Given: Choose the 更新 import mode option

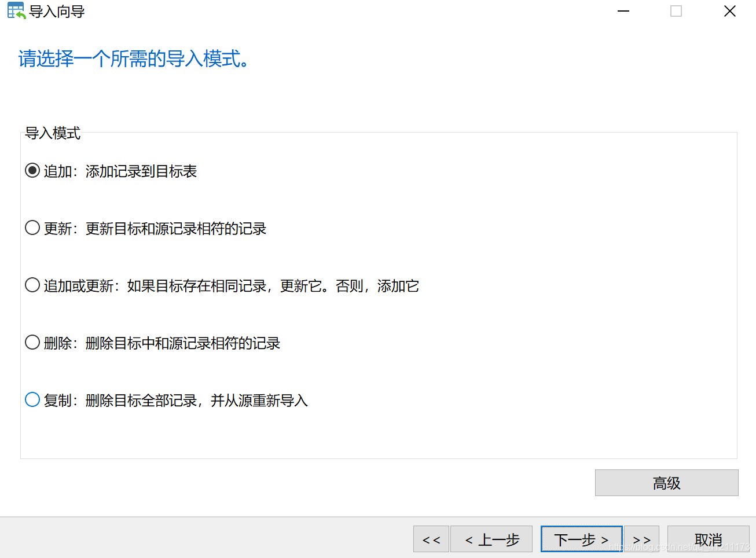Looking at the screenshot, I should (x=32, y=227).
